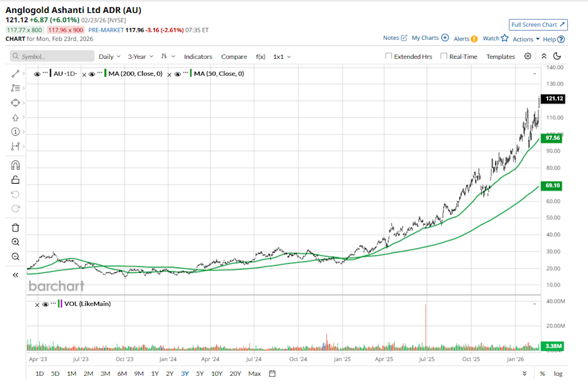Delete drawings using the trash icon
Viewport: 588px width, 390px height.
point(15,227)
